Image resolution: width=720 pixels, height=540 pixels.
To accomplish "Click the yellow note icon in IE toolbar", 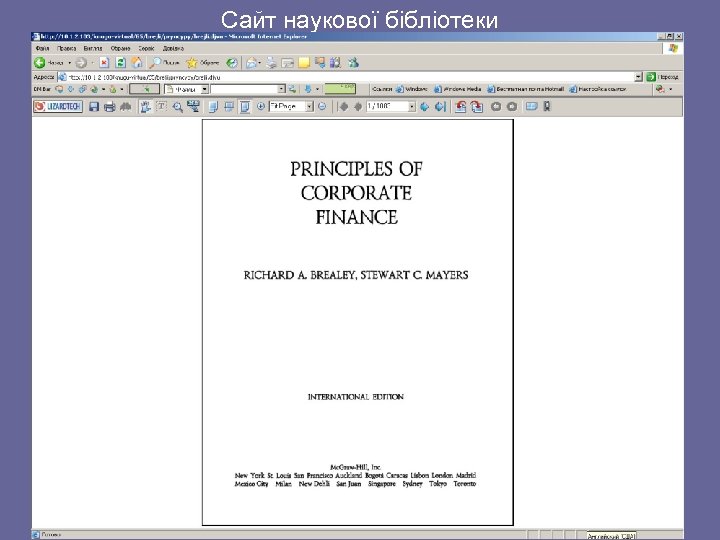I will click(304, 63).
